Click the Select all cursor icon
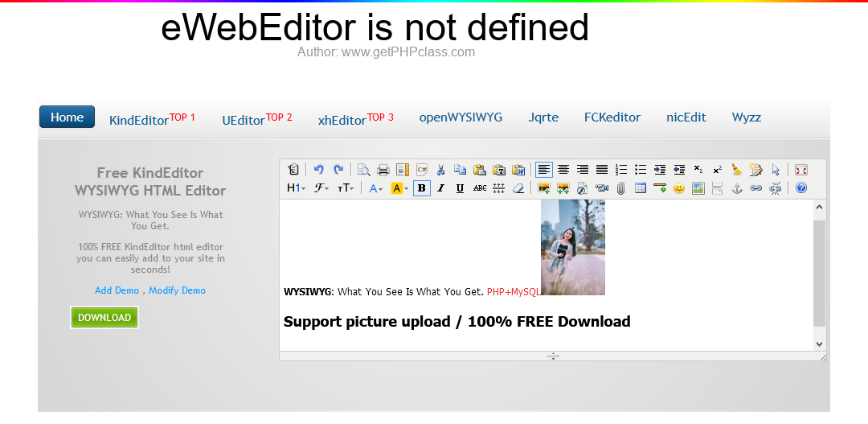This screenshot has width=868, height=424. pyautogui.click(x=775, y=170)
